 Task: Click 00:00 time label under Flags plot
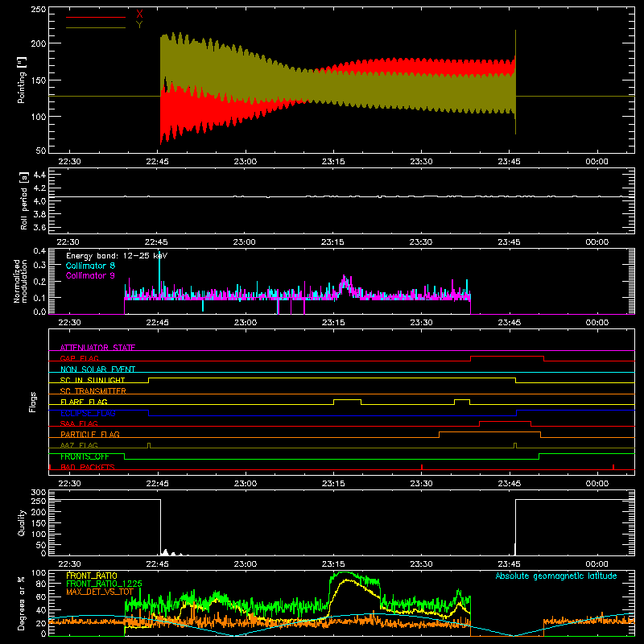(597, 484)
